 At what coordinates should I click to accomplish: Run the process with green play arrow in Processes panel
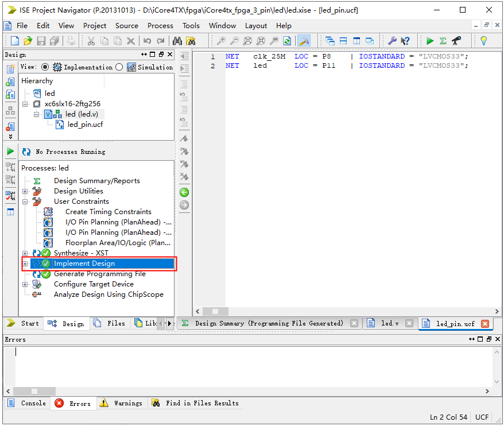coord(10,152)
